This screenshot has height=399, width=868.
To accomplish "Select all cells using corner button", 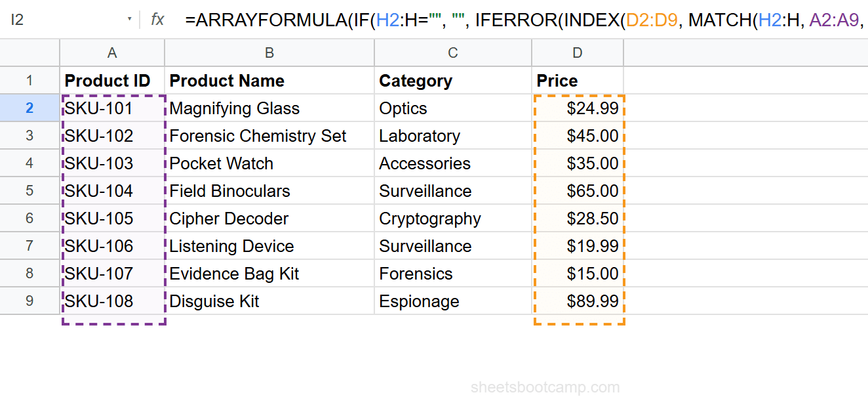I will (x=30, y=52).
